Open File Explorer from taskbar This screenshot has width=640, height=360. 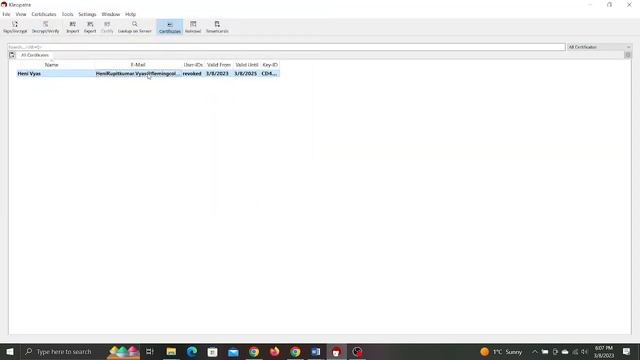[171, 351]
